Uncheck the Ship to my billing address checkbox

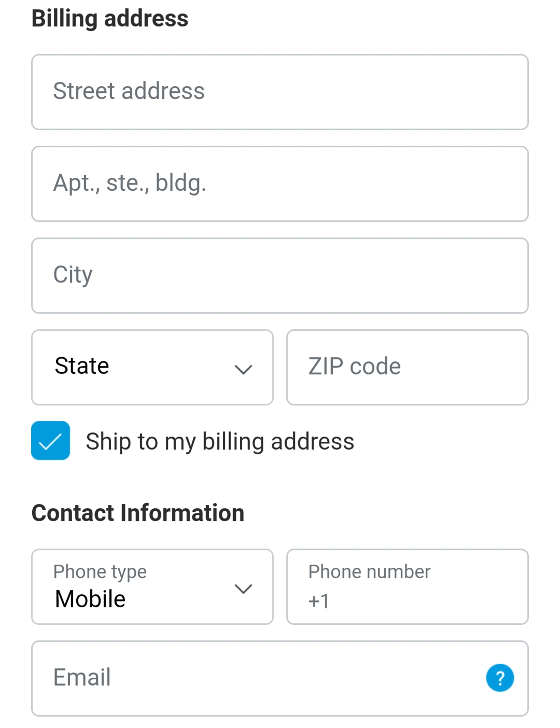50,441
